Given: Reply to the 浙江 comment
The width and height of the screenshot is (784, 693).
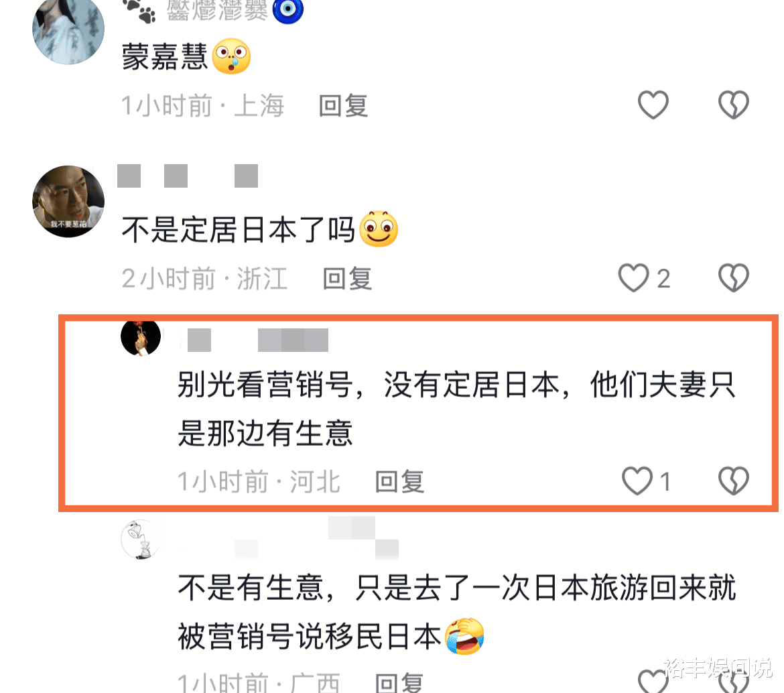Looking at the screenshot, I should pyautogui.click(x=348, y=279).
